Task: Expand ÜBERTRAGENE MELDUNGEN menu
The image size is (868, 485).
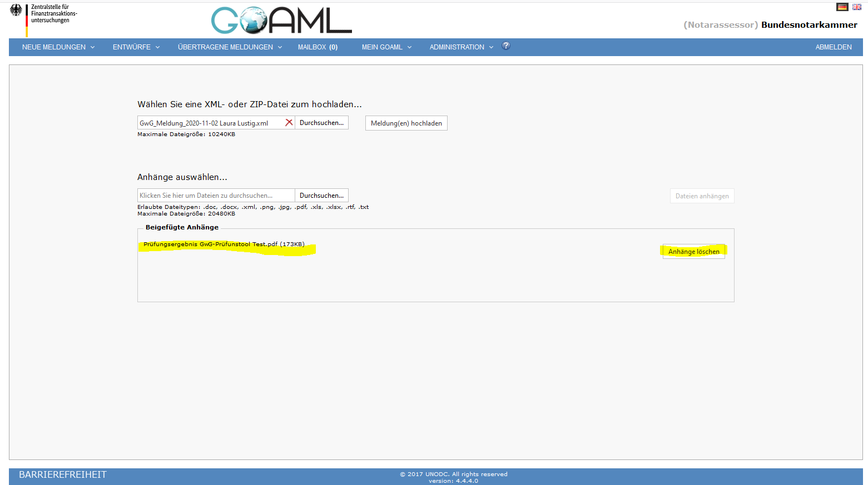Action: pos(230,47)
